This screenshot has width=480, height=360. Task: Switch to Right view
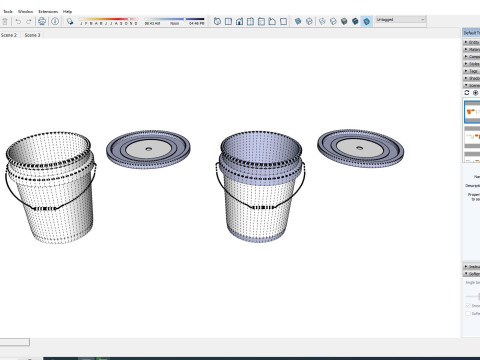(x=250, y=22)
